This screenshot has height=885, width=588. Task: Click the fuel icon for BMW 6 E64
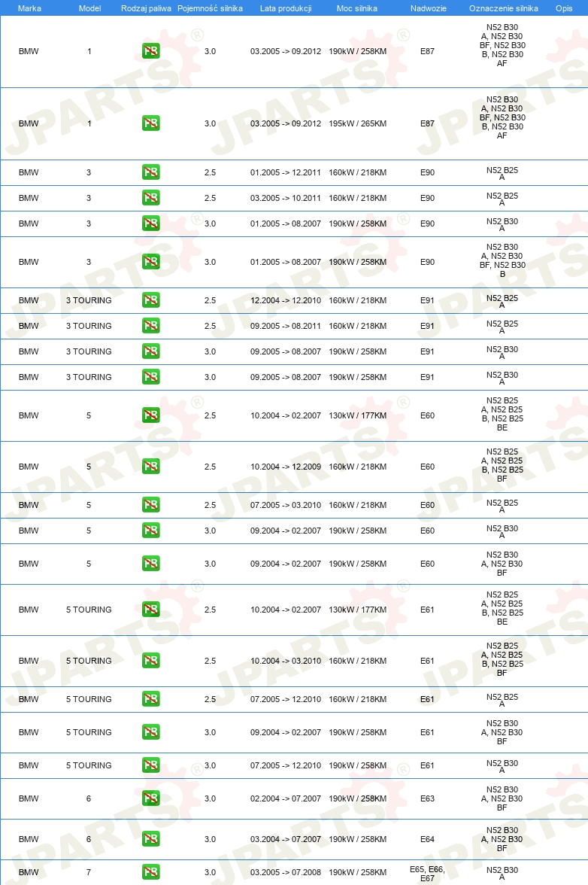click(x=150, y=838)
